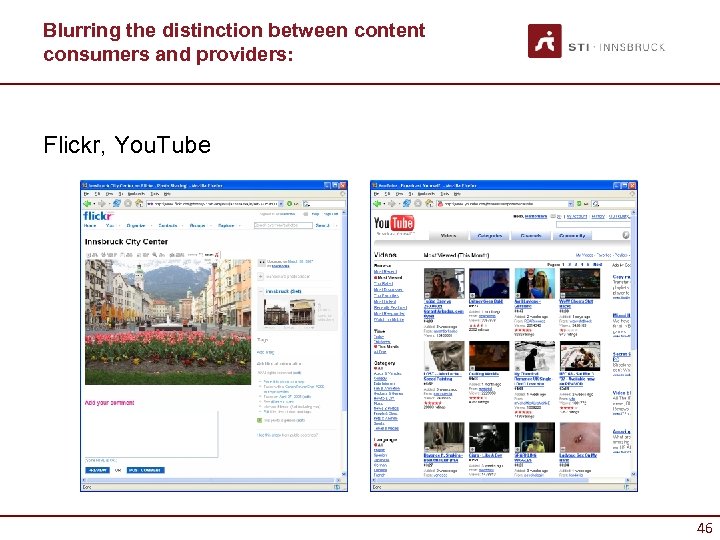Select YouTube Categories tab
Image resolution: width=720 pixels, height=540 pixels.
[490, 236]
